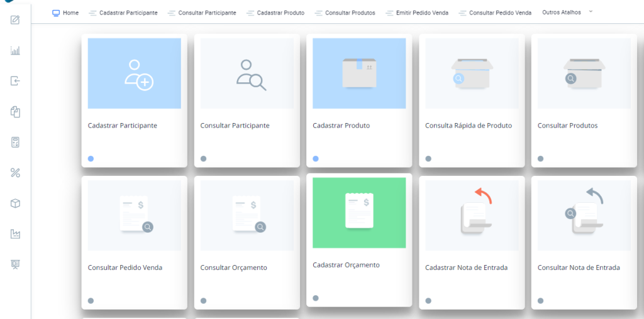Viewport: 644px width, 319px height.
Task: Open the Cadastrar Participante card image
Action: [x=134, y=73]
